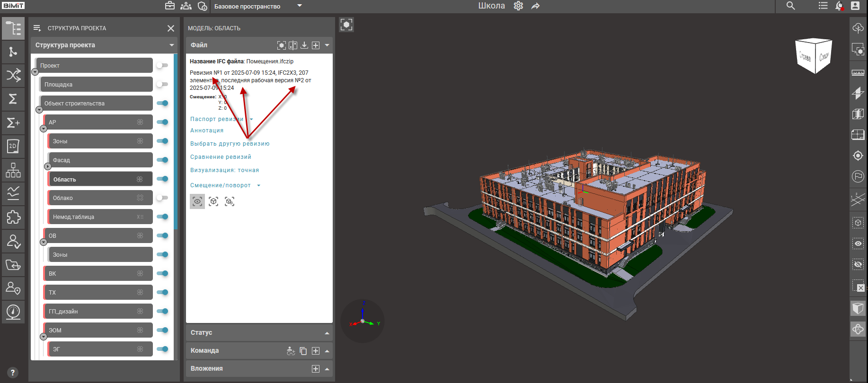Collapse the Объект строительства tree node
Viewport: 868px width, 383px height.
(39, 110)
